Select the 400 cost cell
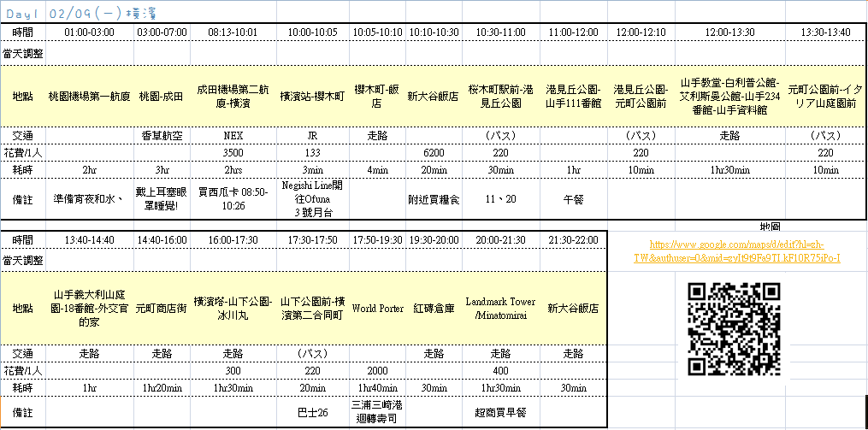Viewport: 868px width, 430px height. 500,370
